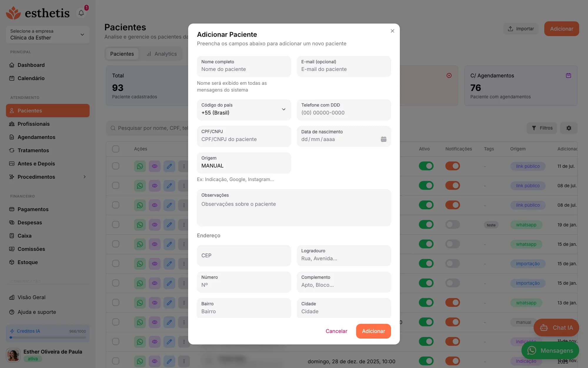
Task: Open the Código do país dropdown
Action: tap(244, 110)
